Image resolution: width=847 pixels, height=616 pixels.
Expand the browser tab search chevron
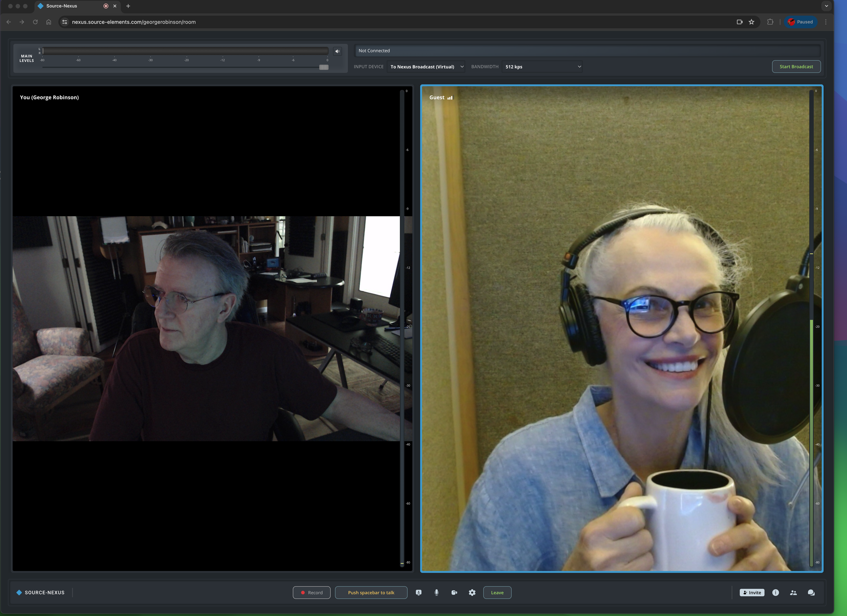point(826,6)
